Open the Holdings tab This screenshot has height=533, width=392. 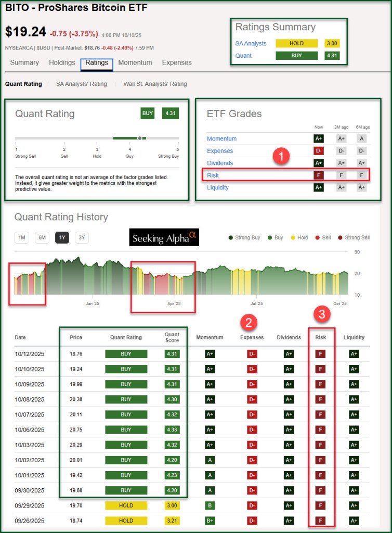click(x=62, y=62)
